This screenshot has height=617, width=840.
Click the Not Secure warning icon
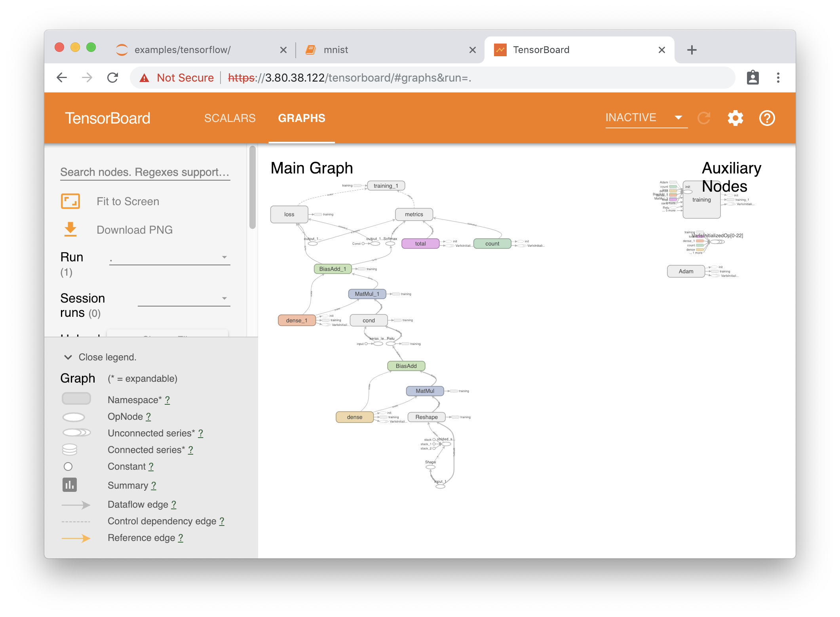[x=144, y=78]
